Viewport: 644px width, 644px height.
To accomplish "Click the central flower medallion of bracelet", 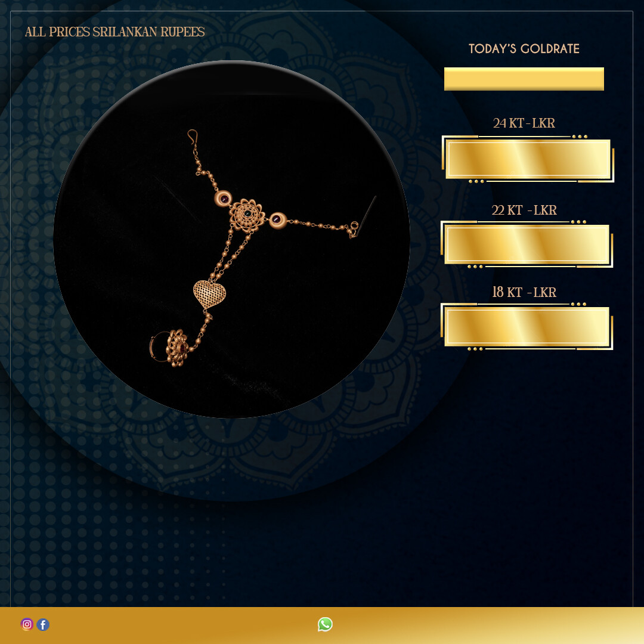I will coord(247,215).
